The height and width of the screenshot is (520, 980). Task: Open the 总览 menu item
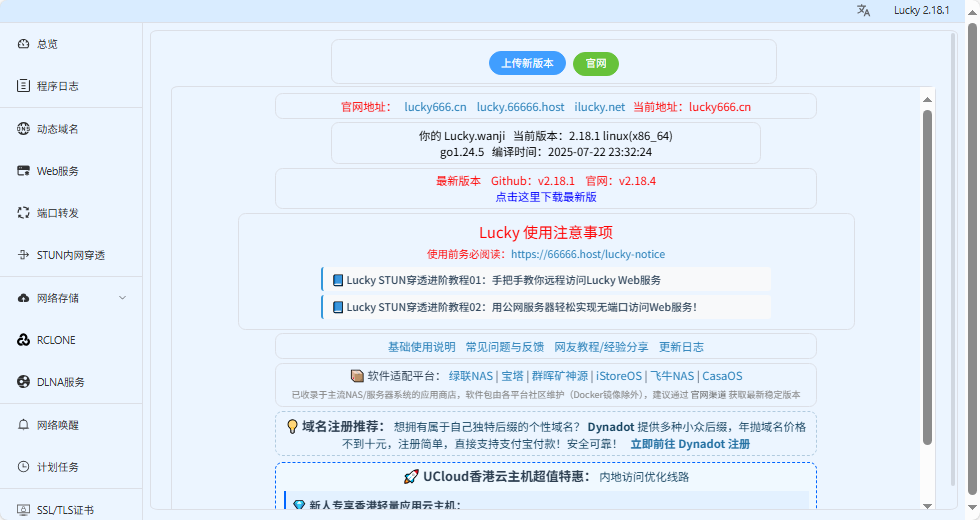[71, 44]
